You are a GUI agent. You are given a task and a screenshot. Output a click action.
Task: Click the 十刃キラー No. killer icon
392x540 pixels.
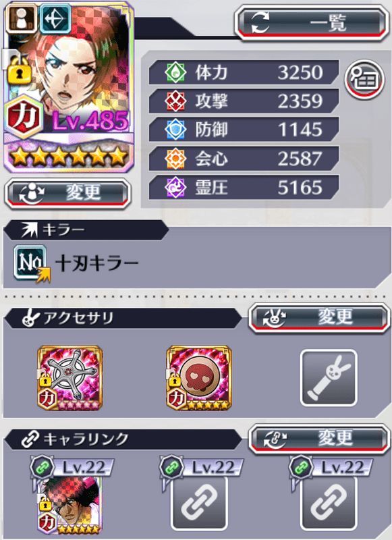tap(32, 263)
